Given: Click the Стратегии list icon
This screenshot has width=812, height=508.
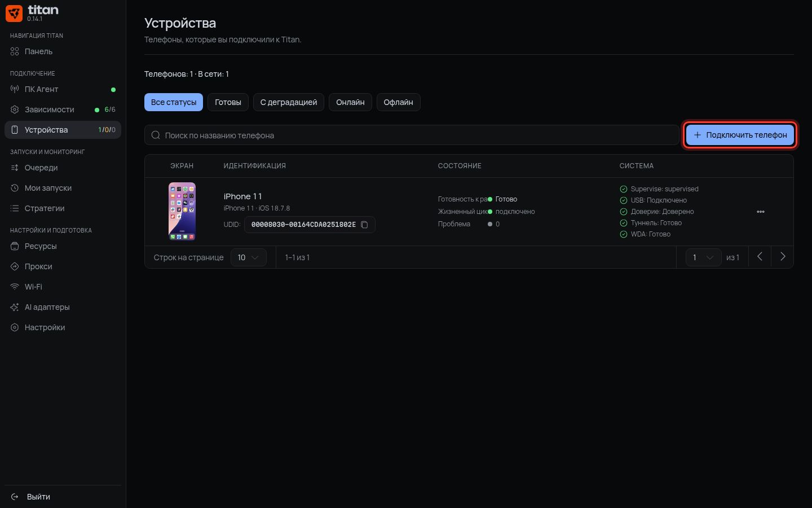Looking at the screenshot, I should (15, 208).
